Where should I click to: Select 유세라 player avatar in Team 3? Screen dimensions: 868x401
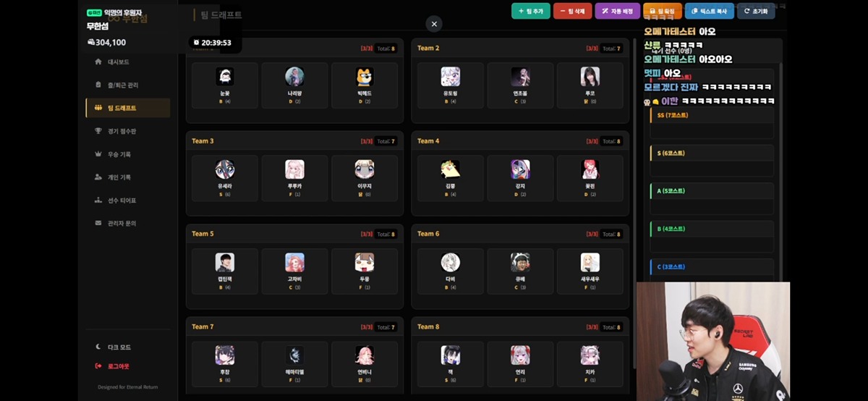225,169
